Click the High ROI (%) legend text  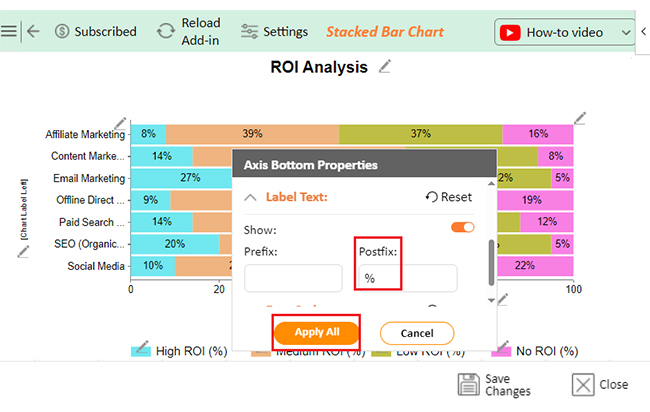192,351
